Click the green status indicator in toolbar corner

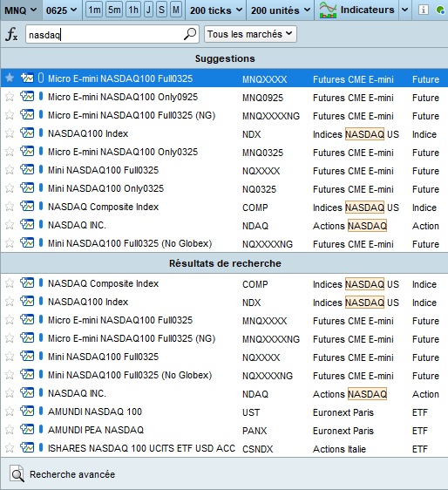point(440,10)
